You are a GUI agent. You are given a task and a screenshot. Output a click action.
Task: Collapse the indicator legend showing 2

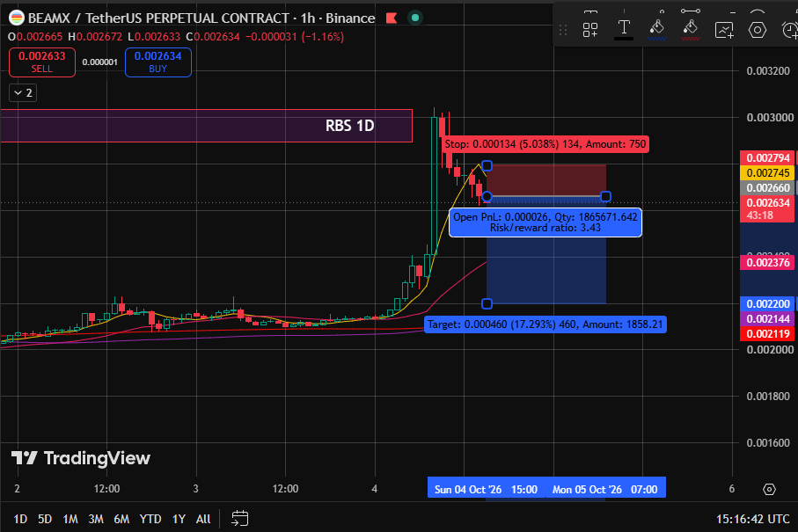[23, 92]
